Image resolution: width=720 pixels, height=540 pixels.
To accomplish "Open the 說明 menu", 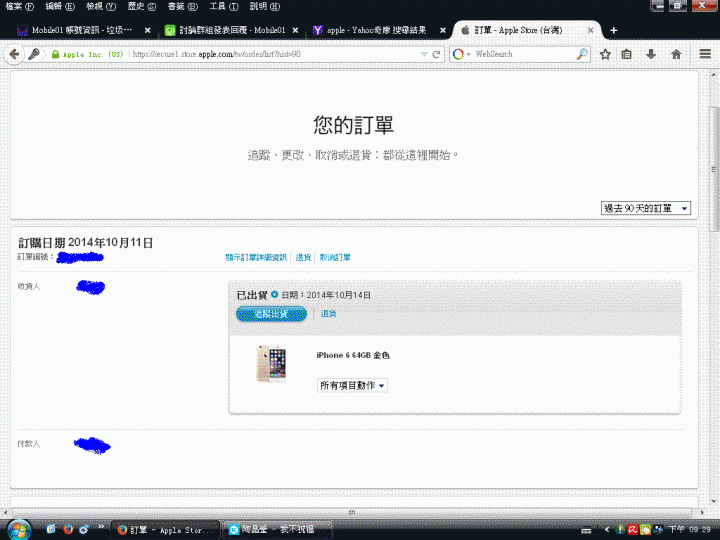I will pyautogui.click(x=265, y=6).
